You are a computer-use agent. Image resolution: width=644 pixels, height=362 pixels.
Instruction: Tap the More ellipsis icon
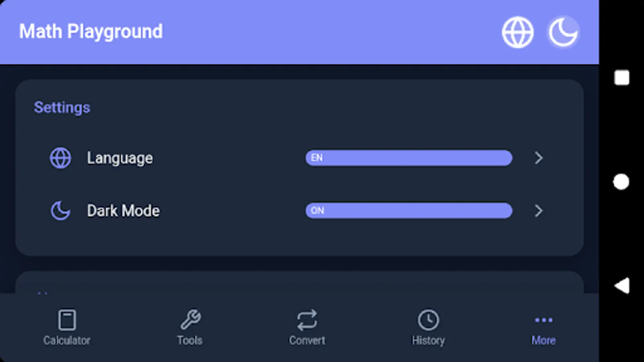(x=543, y=320)
